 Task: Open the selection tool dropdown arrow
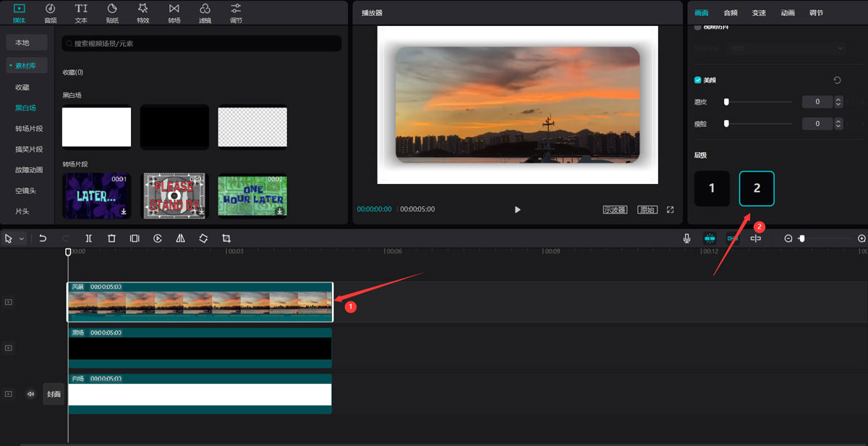(22, 238)
